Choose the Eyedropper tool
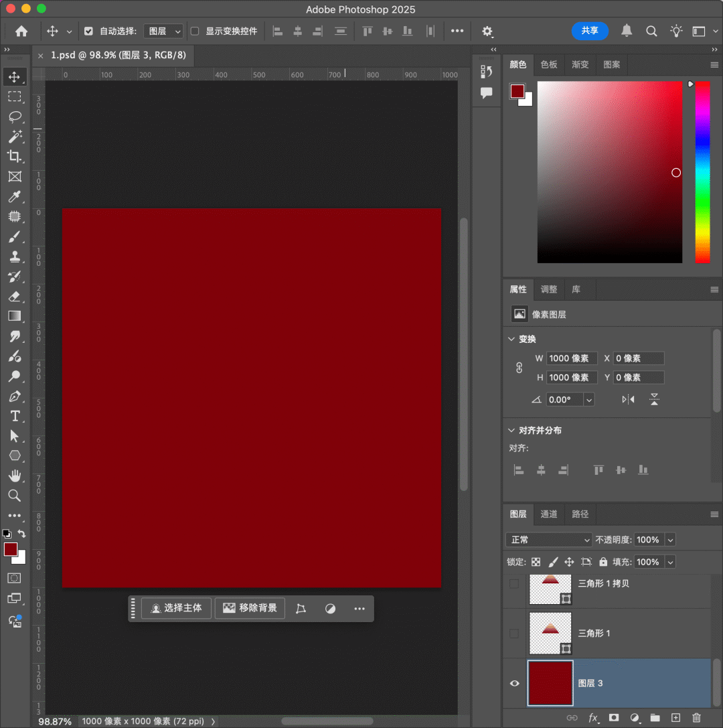The height and width of the screenshot is (728, 723). (x=15, y=196)
